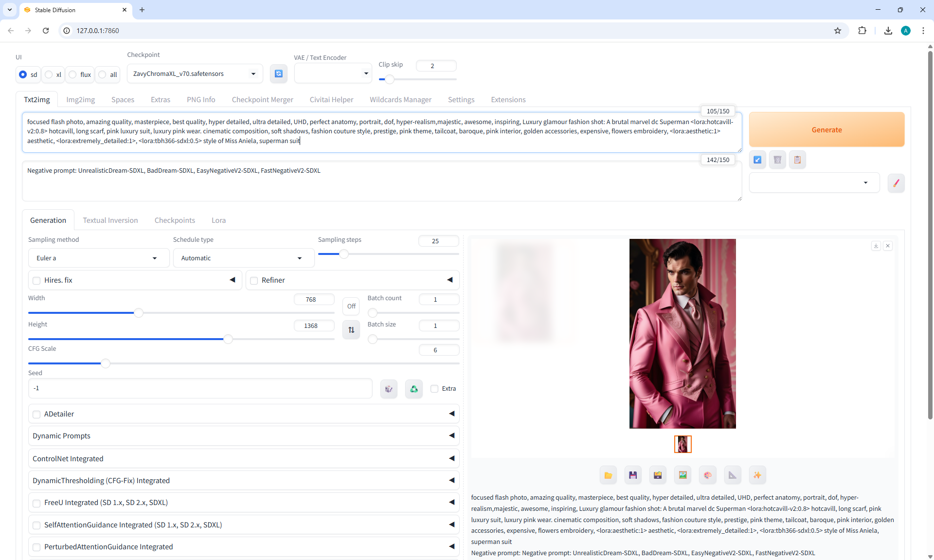Enable the Hires. fix checkbox

pos(36,281)
